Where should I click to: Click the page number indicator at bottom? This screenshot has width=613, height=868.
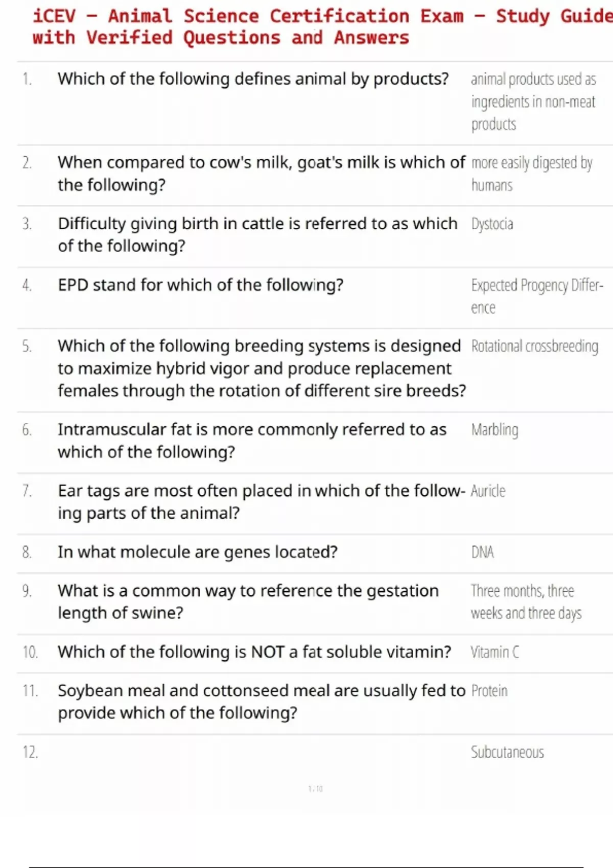[315, 789]
